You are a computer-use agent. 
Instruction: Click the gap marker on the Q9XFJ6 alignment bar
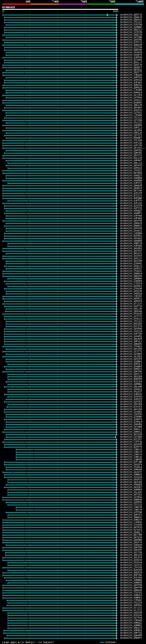(x=107, y=15)
